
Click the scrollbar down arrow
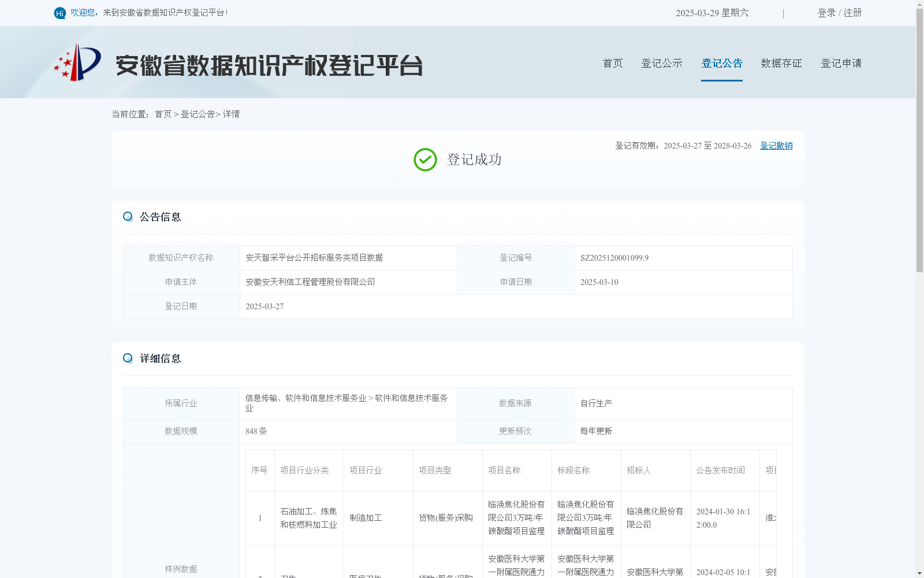point(919,573)
